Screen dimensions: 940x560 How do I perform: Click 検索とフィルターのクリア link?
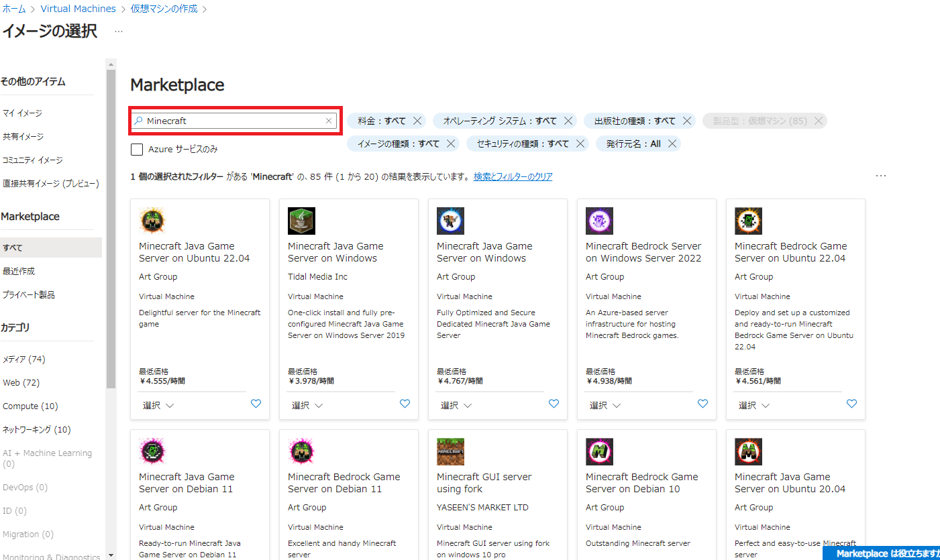(x=513, y=176)
